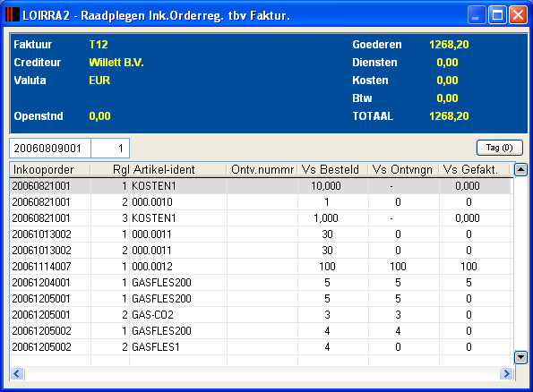Click the horizontal scroll left arrow
This screenshot has height=392, width=533.
(x=17, y=374)
